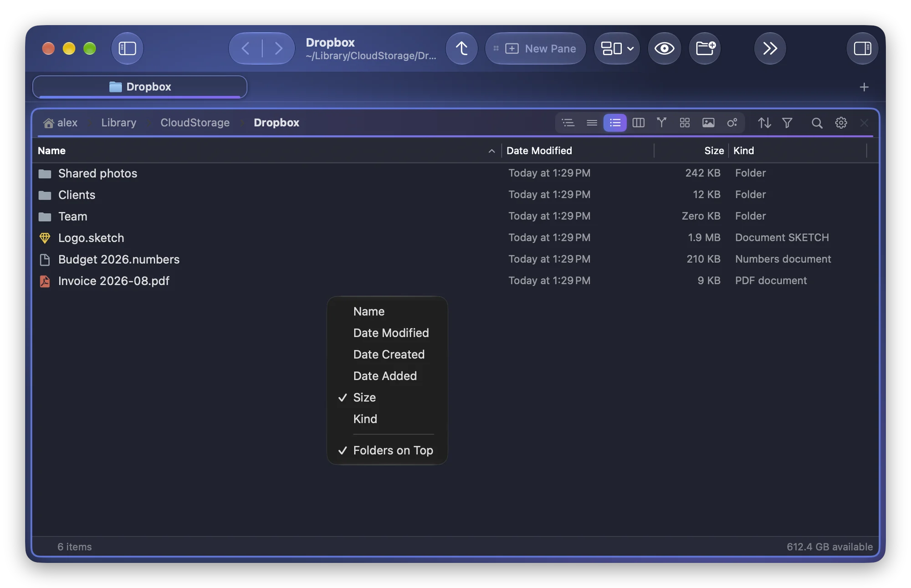
Task: Go to Library breadcrumb
Action: [x=118, y=123]
